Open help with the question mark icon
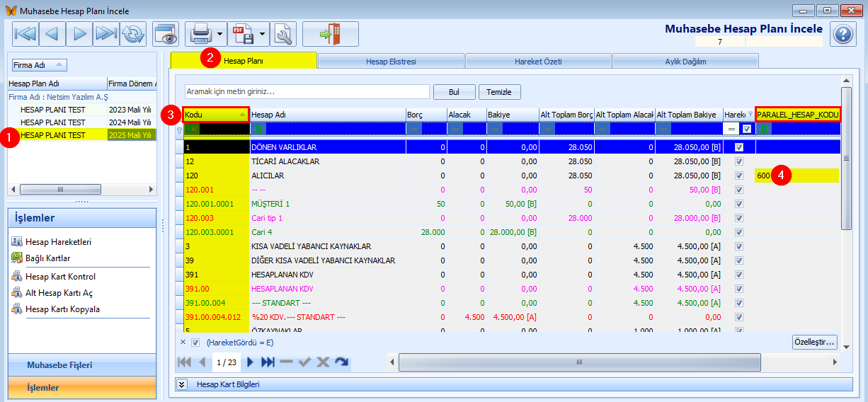The height and width of the screenshot is (402, 868). [842, 34]
